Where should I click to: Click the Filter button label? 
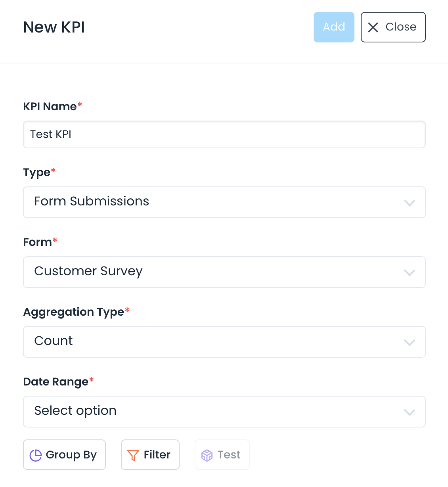coord(157,455)
